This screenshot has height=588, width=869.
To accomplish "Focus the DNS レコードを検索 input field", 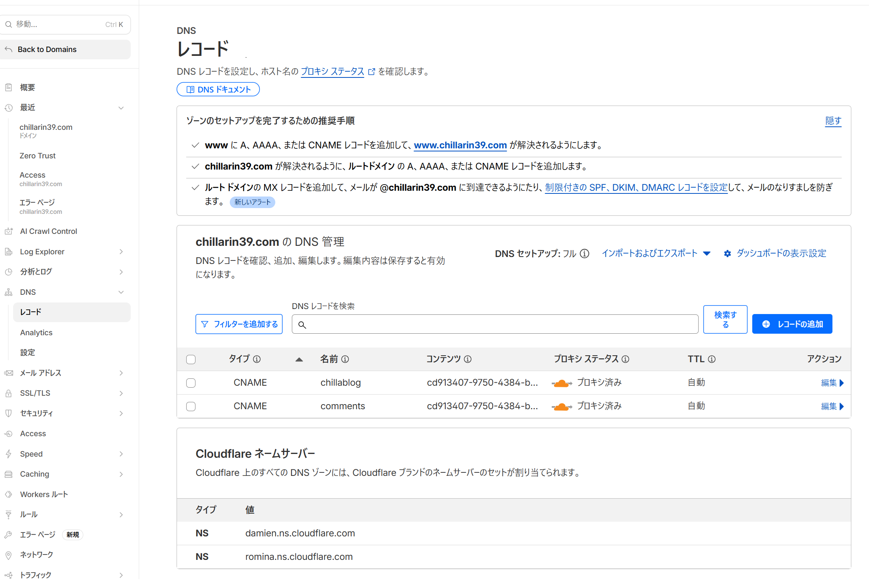I will click(495, 324).
